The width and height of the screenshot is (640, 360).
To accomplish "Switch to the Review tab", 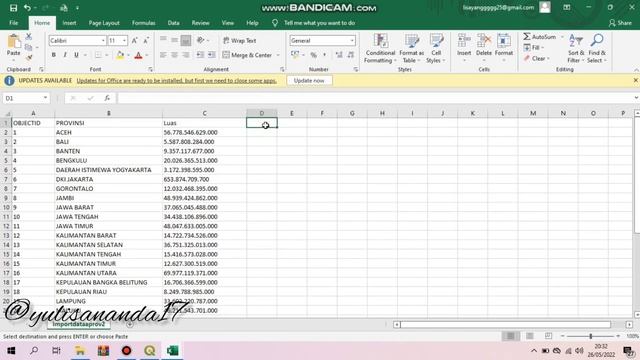I will (x=200, y=23).
